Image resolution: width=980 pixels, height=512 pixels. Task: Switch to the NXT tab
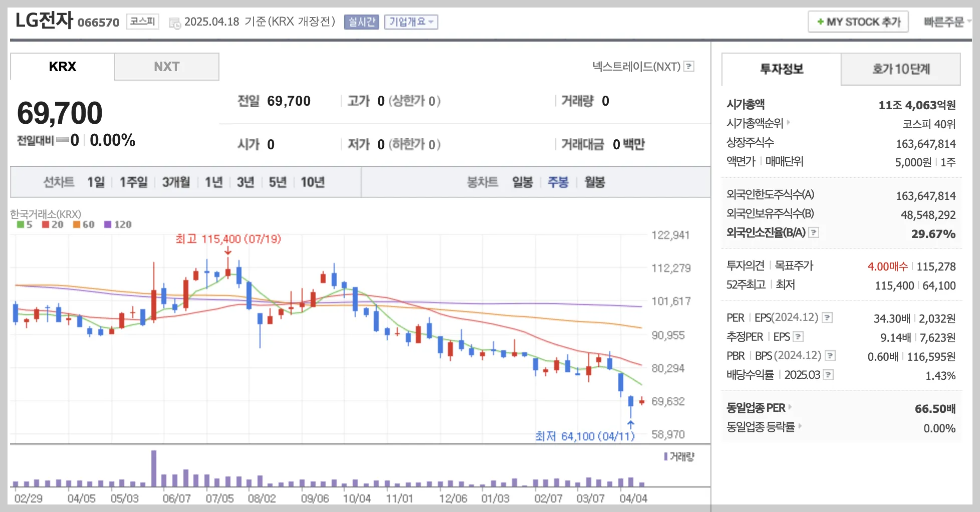pyautogui.click(x=167, y=67)
